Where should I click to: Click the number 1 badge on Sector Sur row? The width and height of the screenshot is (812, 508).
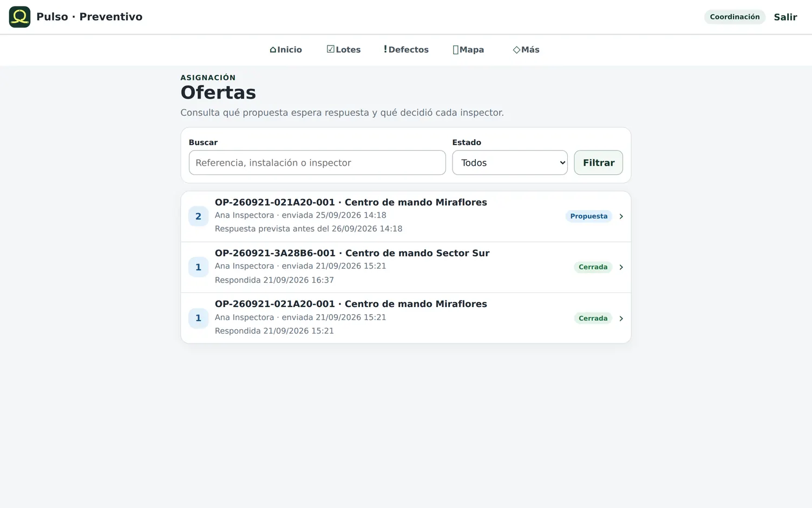coord(198,267)
